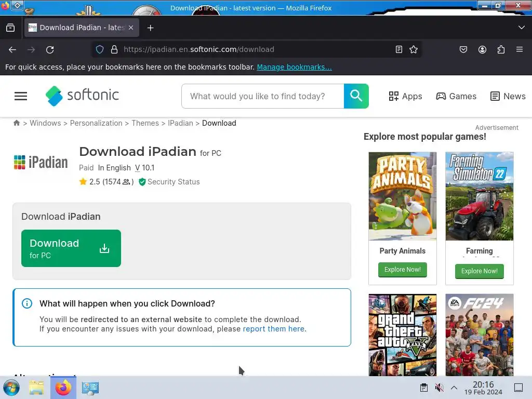Click the blue search magnifier button

pos(356,96)
